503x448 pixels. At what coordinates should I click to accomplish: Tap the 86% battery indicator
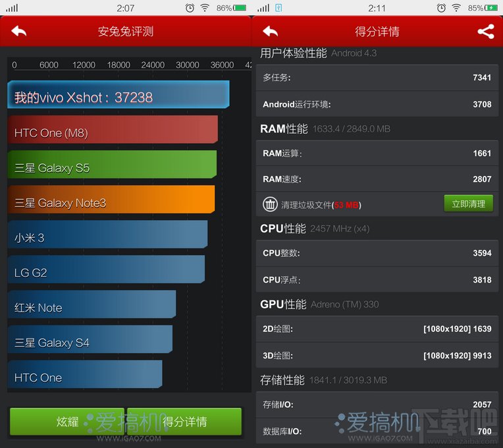(231, 8)
